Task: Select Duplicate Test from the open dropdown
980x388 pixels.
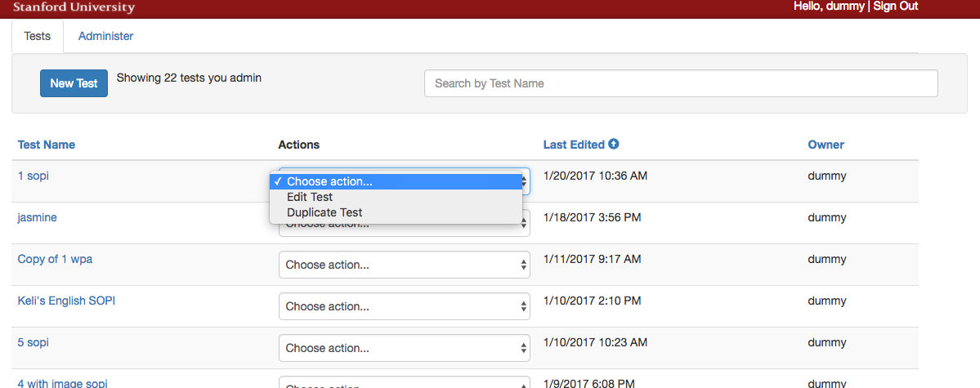Action: (324, 212)
